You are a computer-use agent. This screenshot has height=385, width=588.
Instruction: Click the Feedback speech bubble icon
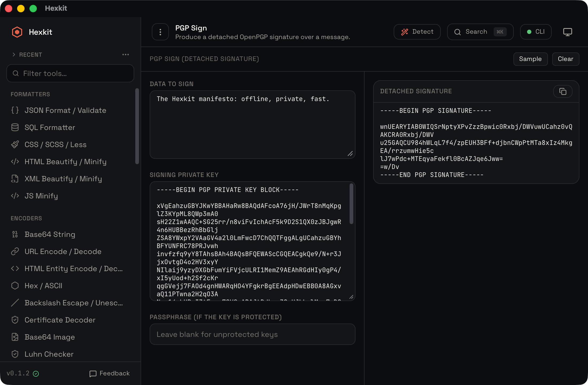[x=93, y=374]
